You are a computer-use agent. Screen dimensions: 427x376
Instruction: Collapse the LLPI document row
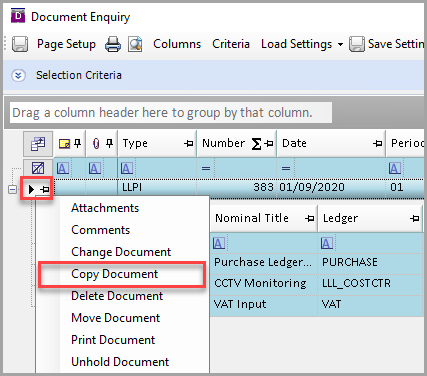tap(12, 190)
